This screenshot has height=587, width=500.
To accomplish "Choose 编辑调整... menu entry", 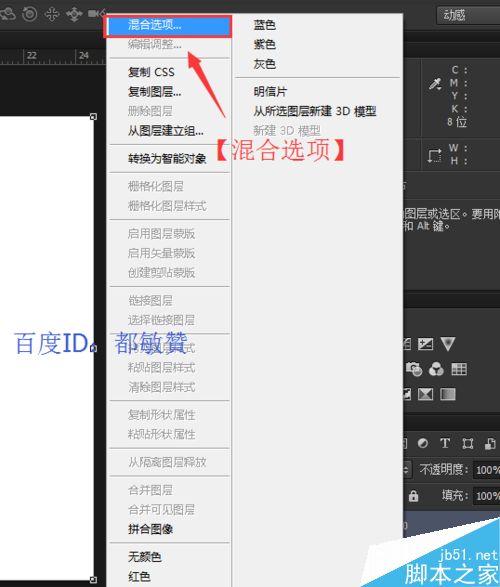I will (x=168, y=45).
